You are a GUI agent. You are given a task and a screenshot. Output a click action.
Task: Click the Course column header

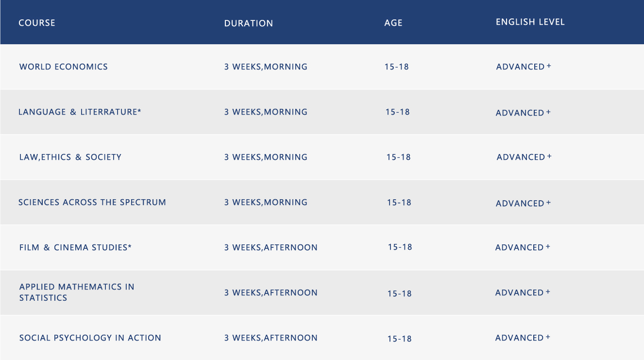pos(37,23)
